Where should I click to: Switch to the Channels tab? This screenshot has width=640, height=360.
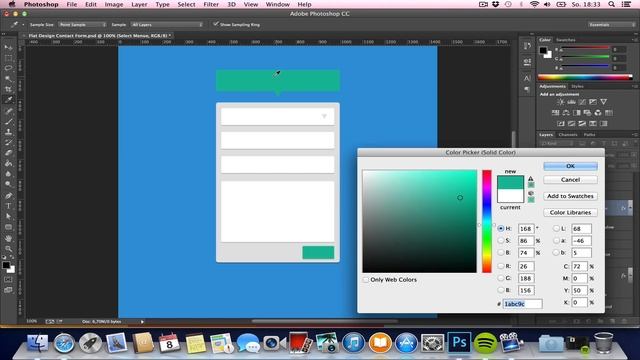tap(568, 134)
